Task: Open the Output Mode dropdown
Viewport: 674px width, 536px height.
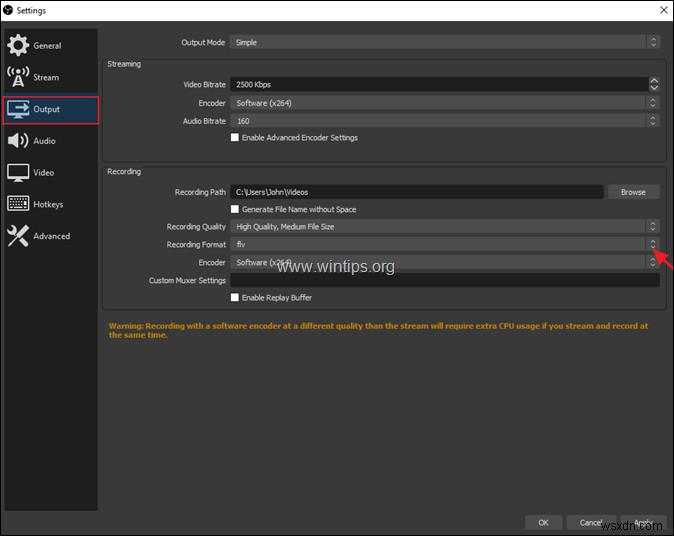Action: (x=444, y=42)
